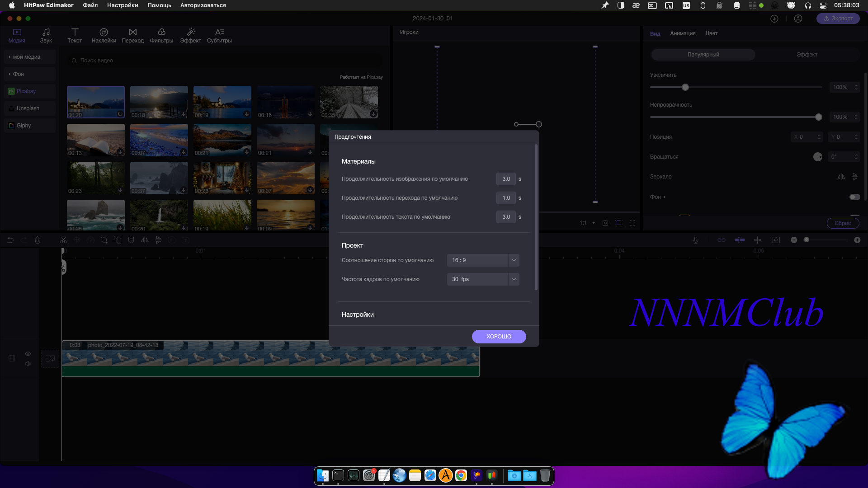Click the scissors split tool in timeline toolbar
This screenshot has height=488, width=868.
click(x=63, y=240)
